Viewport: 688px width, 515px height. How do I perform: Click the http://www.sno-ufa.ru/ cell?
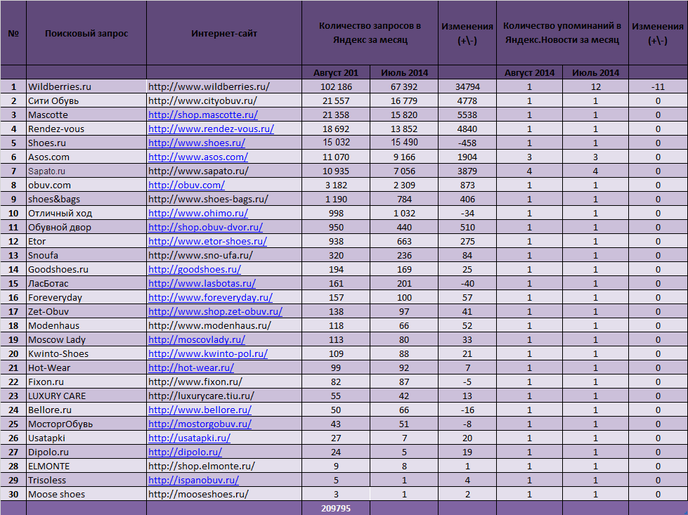(224, 255)
